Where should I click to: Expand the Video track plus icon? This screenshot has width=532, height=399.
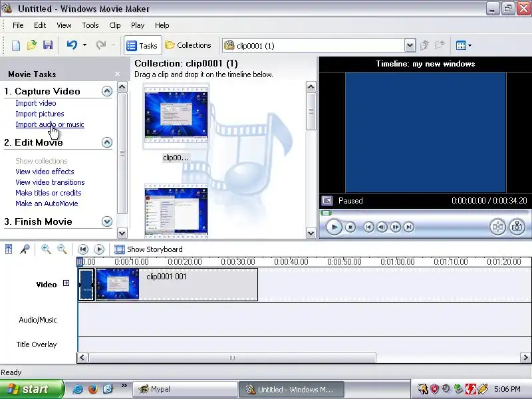[66, 283]
